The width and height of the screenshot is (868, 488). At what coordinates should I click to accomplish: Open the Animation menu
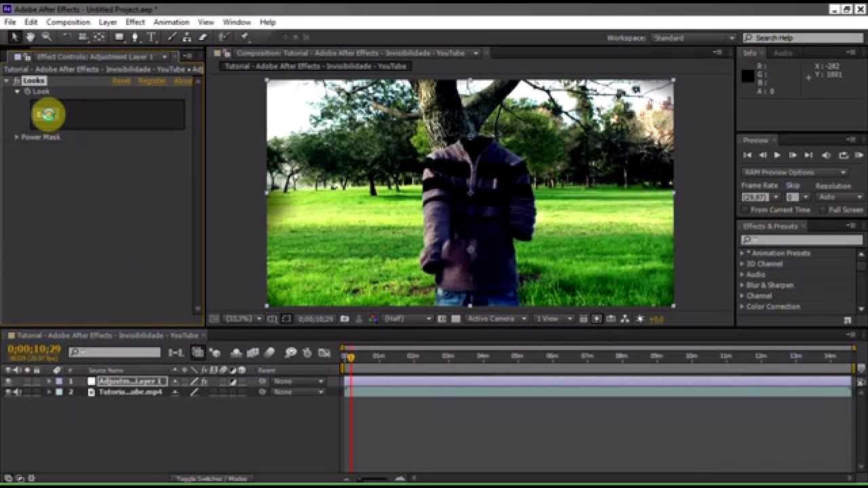coord(171,22)
